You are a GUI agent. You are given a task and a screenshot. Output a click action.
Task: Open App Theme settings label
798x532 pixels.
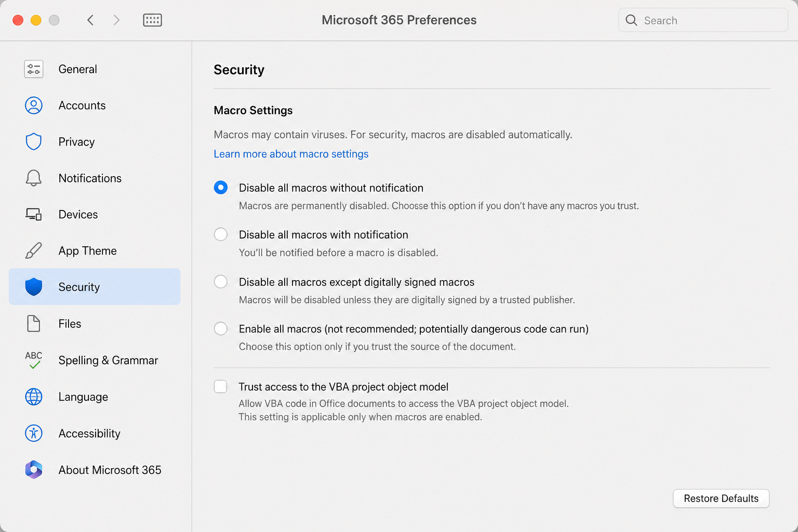pos(87,250)
